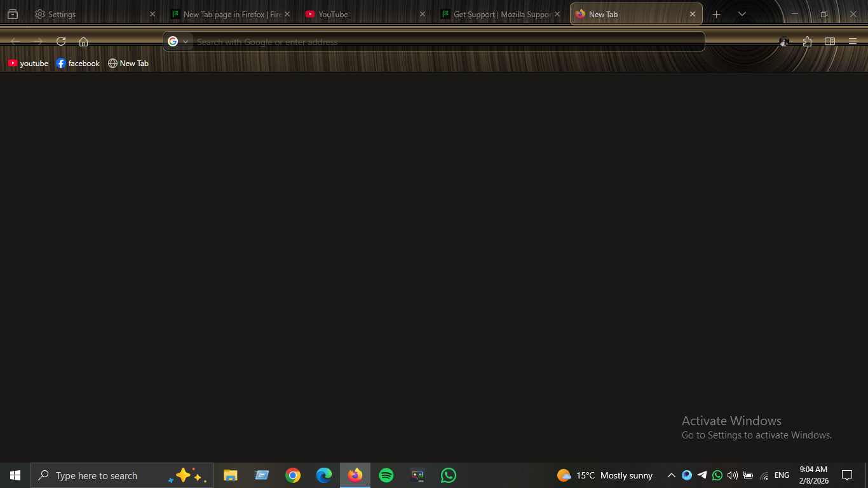This screenshot has width=868, height=488.
Task: Open WhatsApp from the taskbar
Action: [449, 475]
